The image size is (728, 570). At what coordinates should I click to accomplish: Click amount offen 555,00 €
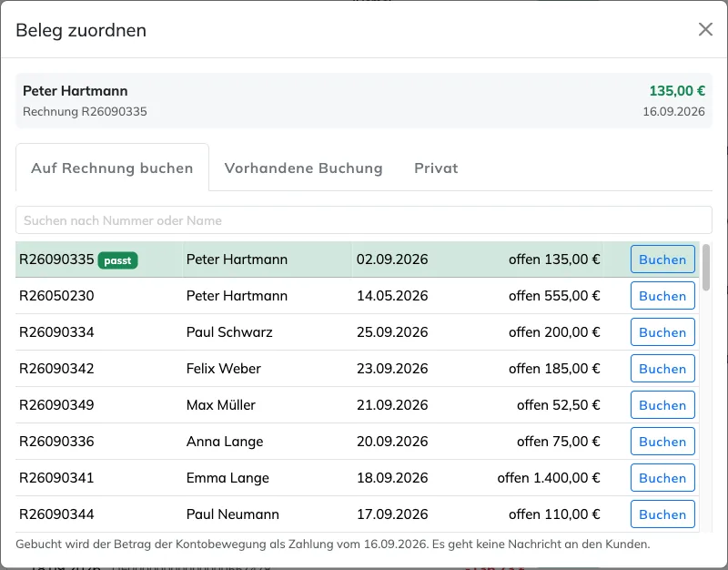pos(554,295)
